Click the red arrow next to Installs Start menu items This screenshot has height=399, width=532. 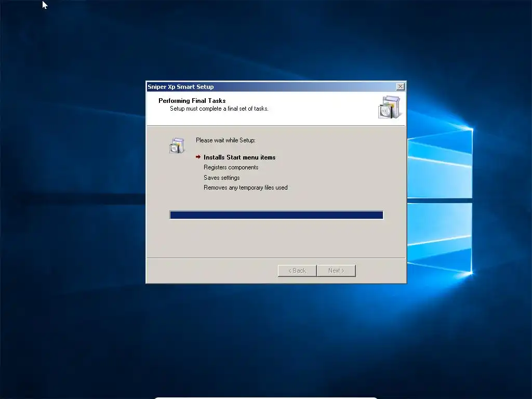(x=198, y=157)
